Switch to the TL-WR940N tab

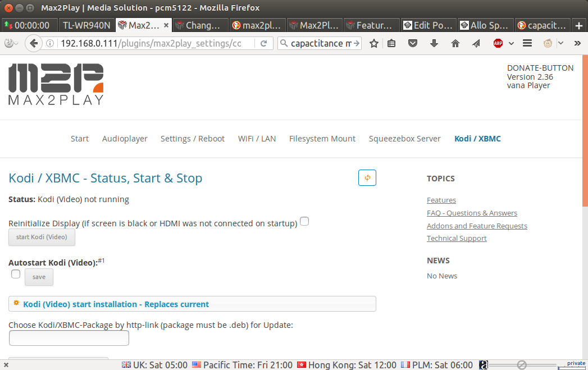pos(86,25)
